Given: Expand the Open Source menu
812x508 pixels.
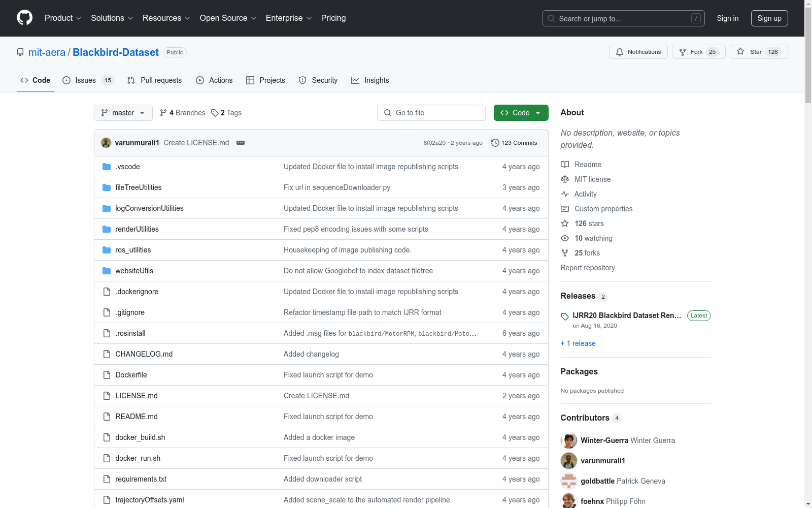Looking at the screenshot, I should point(228,18).
